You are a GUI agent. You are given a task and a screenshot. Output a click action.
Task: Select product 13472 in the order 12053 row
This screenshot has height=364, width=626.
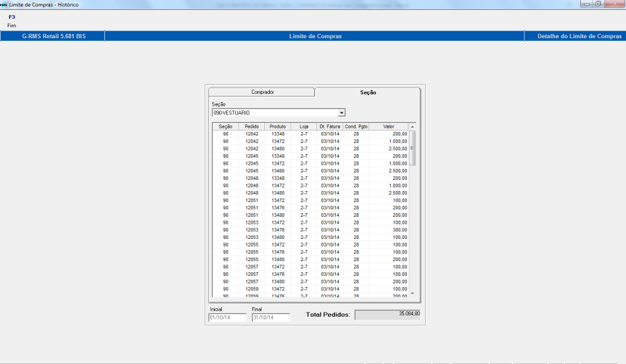(x=278, y=222)
